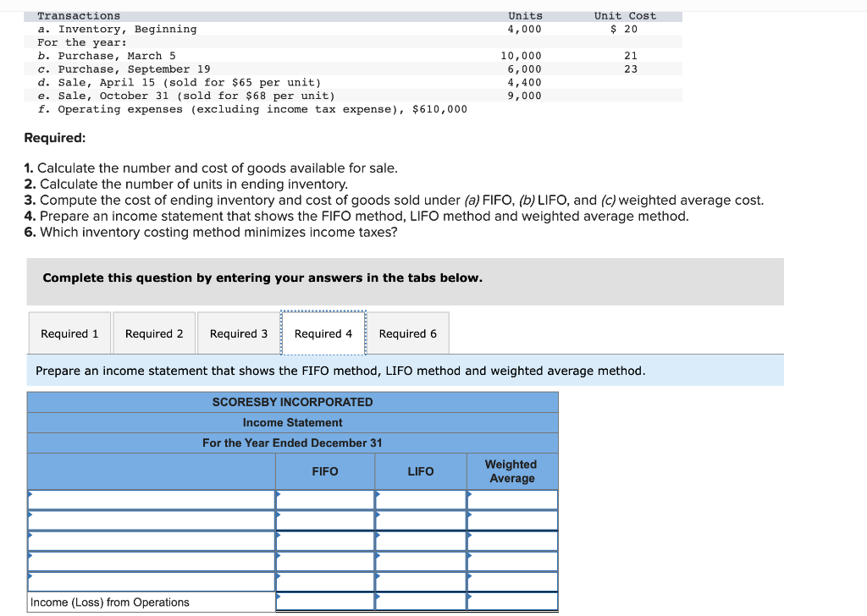Click the second income statement label cell
867x616 pixels.
(x=151, y=520)
